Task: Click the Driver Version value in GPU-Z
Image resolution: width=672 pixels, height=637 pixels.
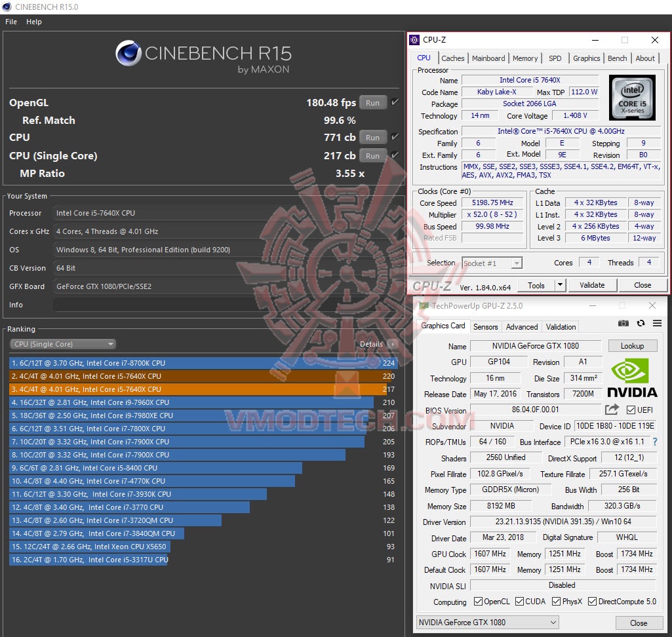Action: pos(563,522)
